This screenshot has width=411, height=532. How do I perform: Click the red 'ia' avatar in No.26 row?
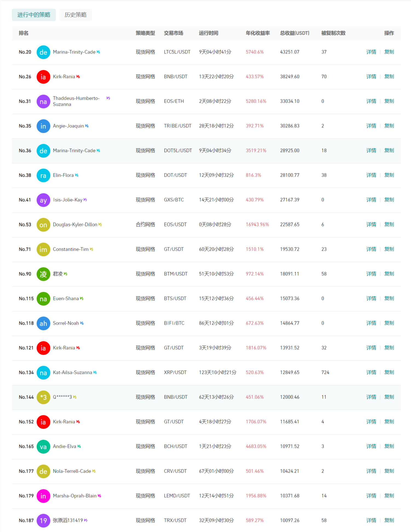click(43, 77)
